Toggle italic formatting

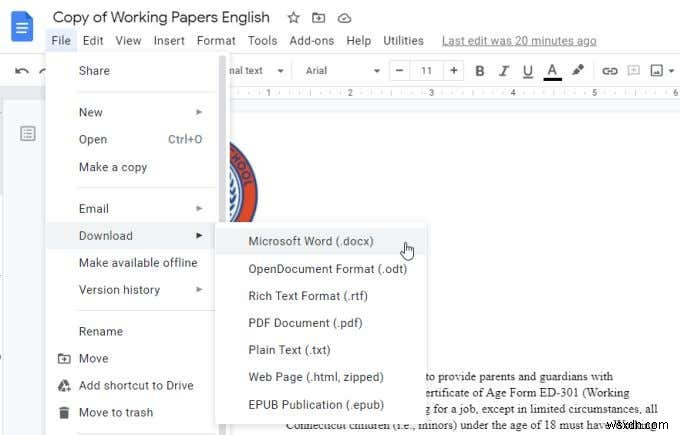tap(503, 71)
